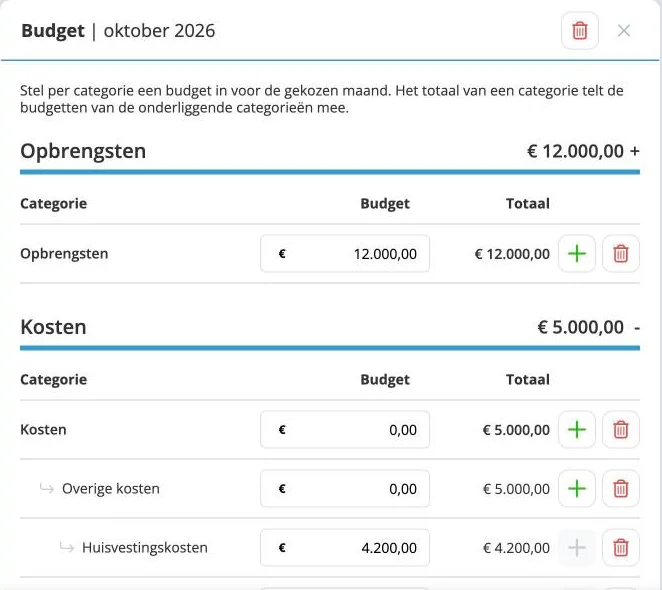Add subcategory under Opbrengsten row
Screen dimensions: 662x590
pos(577,253)
